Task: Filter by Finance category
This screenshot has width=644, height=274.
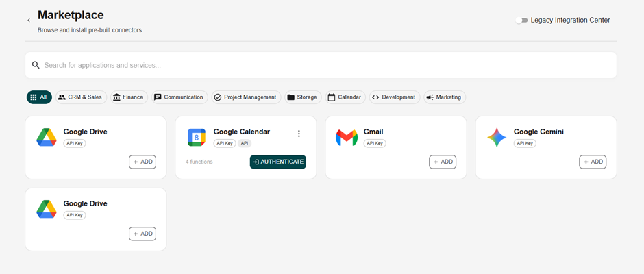Action: click(129, 97)
